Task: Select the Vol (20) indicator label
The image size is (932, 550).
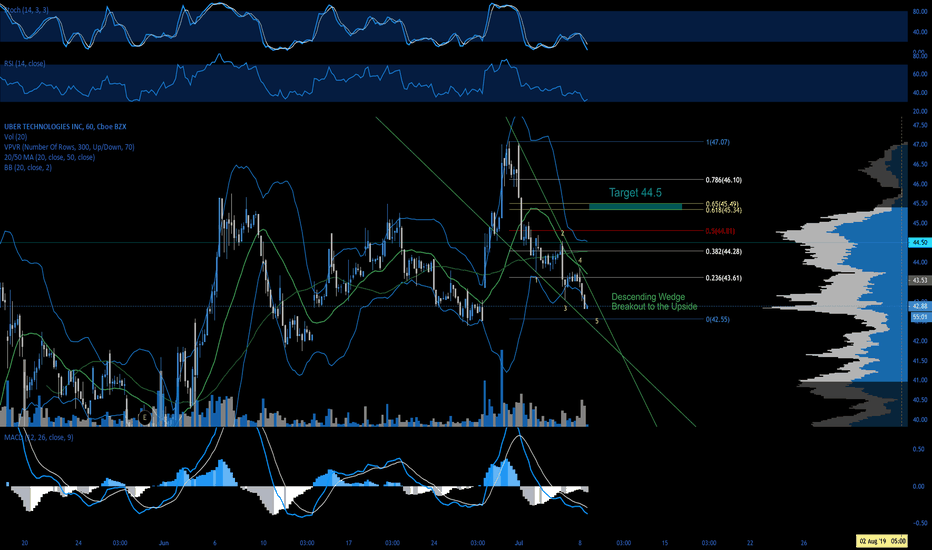Action: point(15,137)
